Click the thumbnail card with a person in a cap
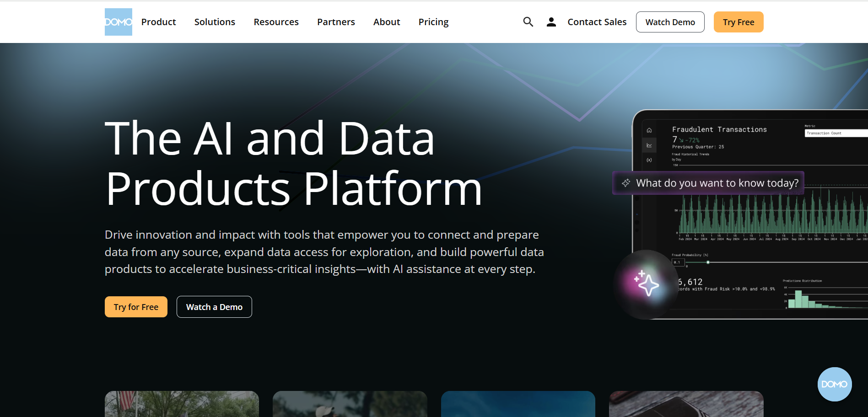Screen dimensions: 868x417 [350, 404]
